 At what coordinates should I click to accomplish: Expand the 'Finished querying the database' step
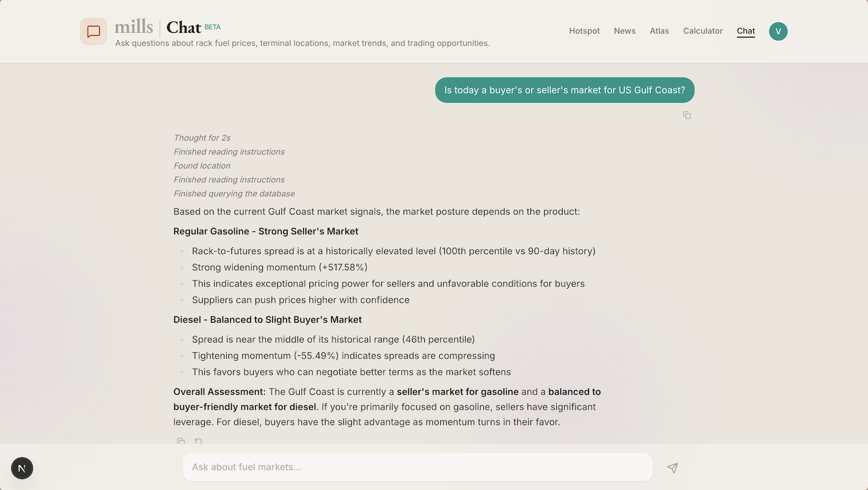point(234,193)
